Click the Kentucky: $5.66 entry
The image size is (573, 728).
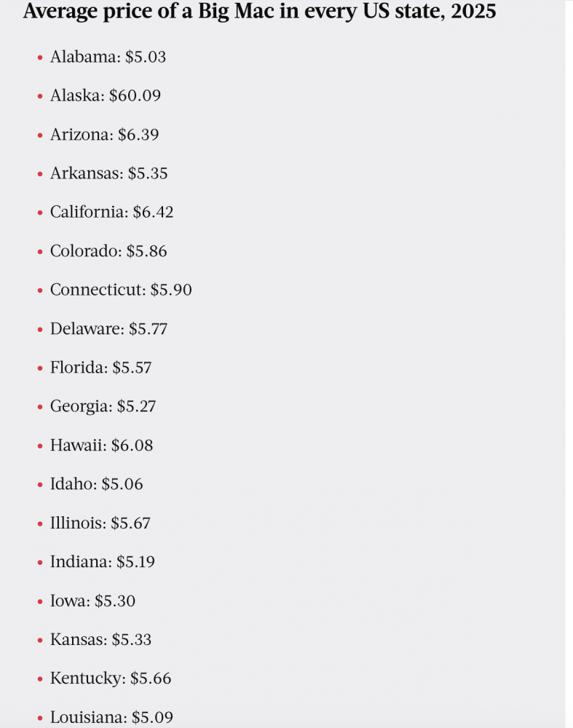click(111, 678)
